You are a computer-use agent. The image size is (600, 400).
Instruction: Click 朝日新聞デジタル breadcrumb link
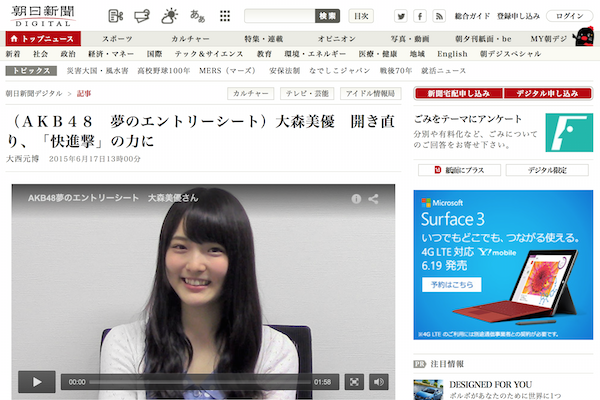point(34,93)
